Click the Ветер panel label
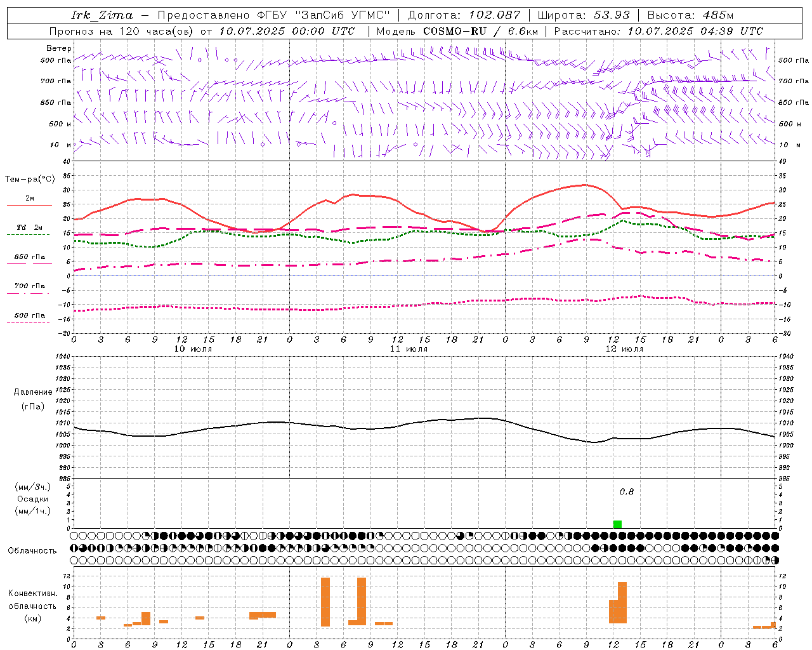This screenshot has height=650, width=812. pos(59,48)
